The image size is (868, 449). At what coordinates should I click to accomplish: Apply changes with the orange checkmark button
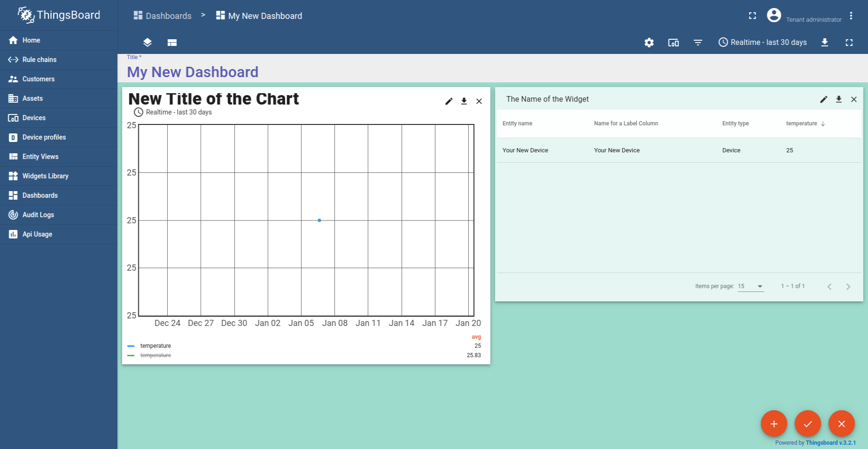click(x=808, y=423)
